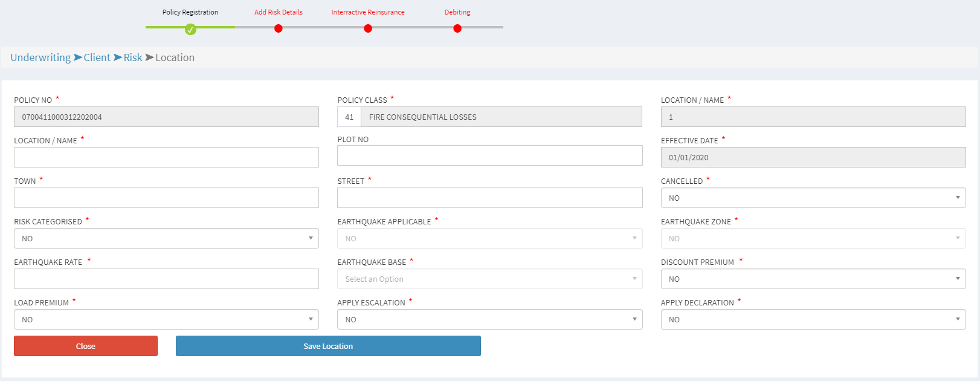980x381 pixels.
Task: Open the Risk breadcrumb link
Action: [x=133, y=57]
